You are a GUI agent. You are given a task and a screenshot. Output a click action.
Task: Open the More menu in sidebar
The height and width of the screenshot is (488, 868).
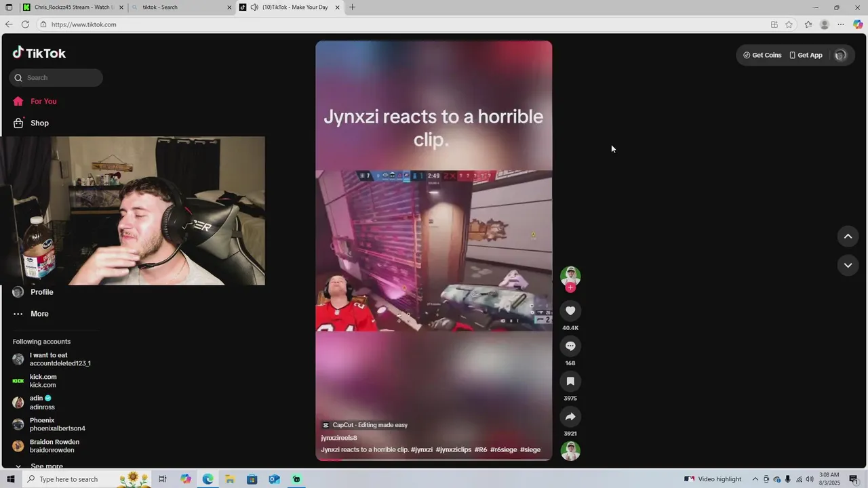point(31,314)
